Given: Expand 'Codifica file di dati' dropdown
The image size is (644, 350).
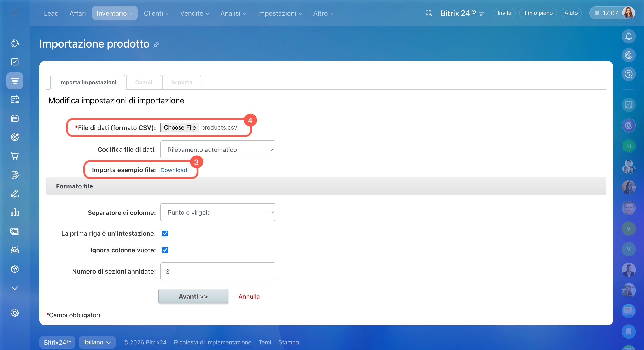Looking at the screenshot, I should click(x=218, y=149).
